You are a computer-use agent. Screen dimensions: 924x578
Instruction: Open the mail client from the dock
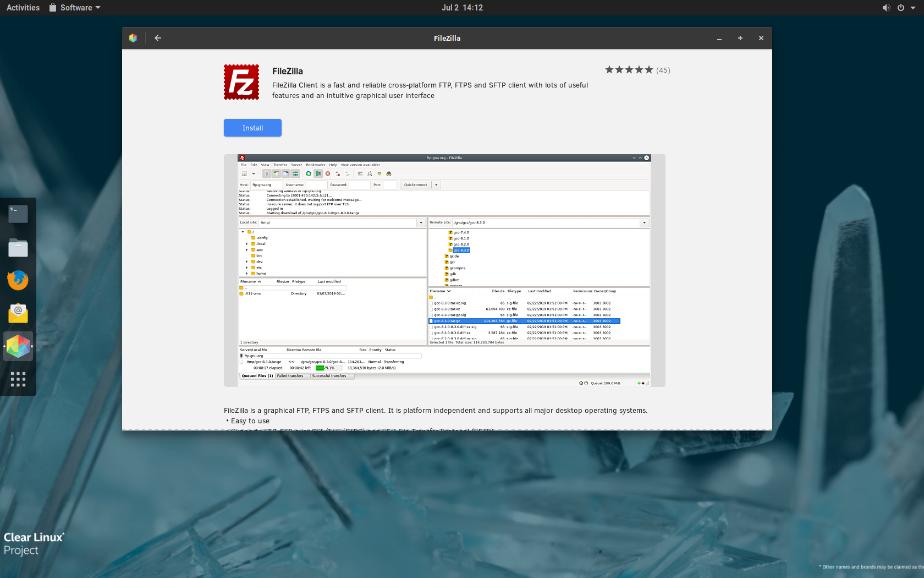(x=18, y=313)
